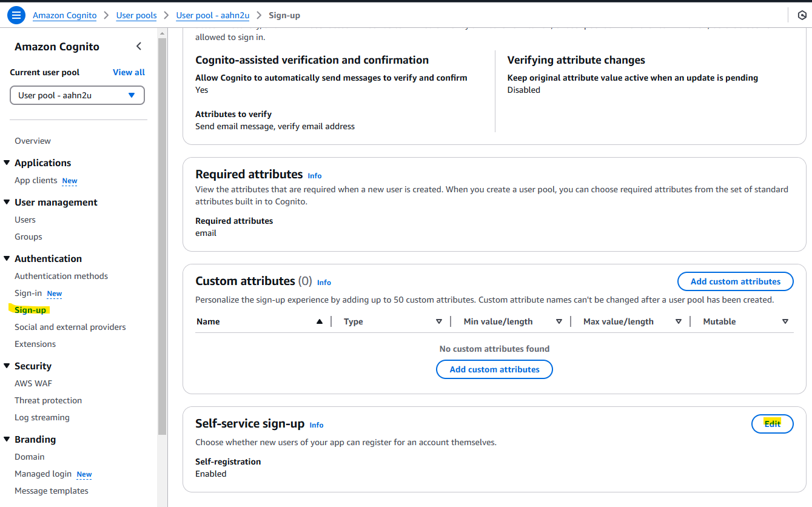812x507 pixels.
Task: Open the Type column sort arrow
Action: click(x=439, y=321)
